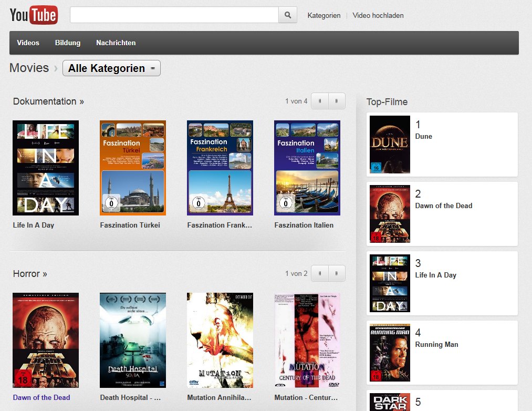Viewport: 532px width, 411px height.
Task: Open the Kategorien link
Action: [324, 15]
